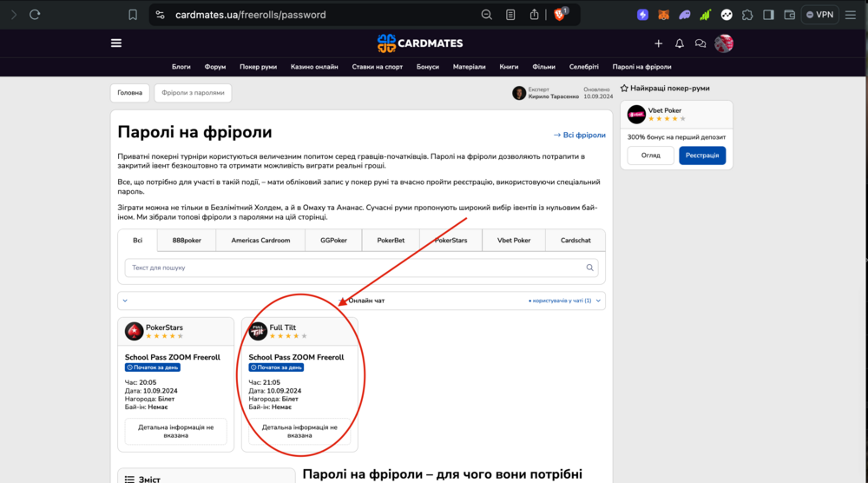
Task: Toggle the VPN button in toolbar
Action: click(x=819, y=15)
